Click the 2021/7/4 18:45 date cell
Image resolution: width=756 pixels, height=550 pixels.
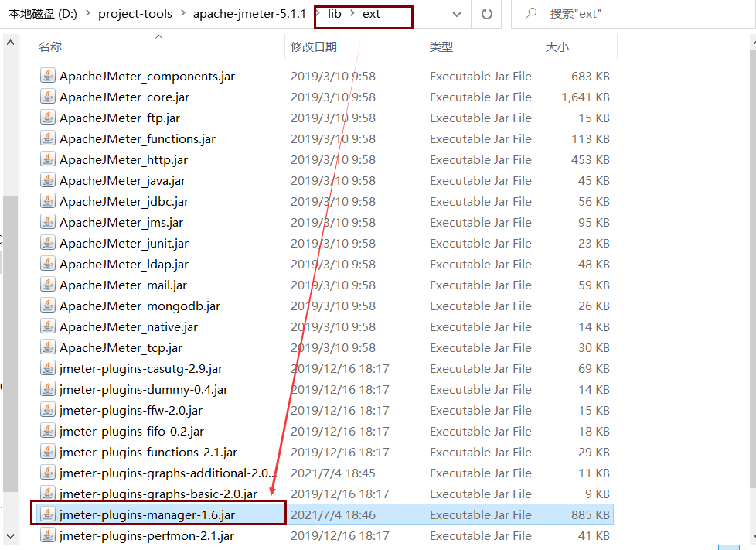332,473
